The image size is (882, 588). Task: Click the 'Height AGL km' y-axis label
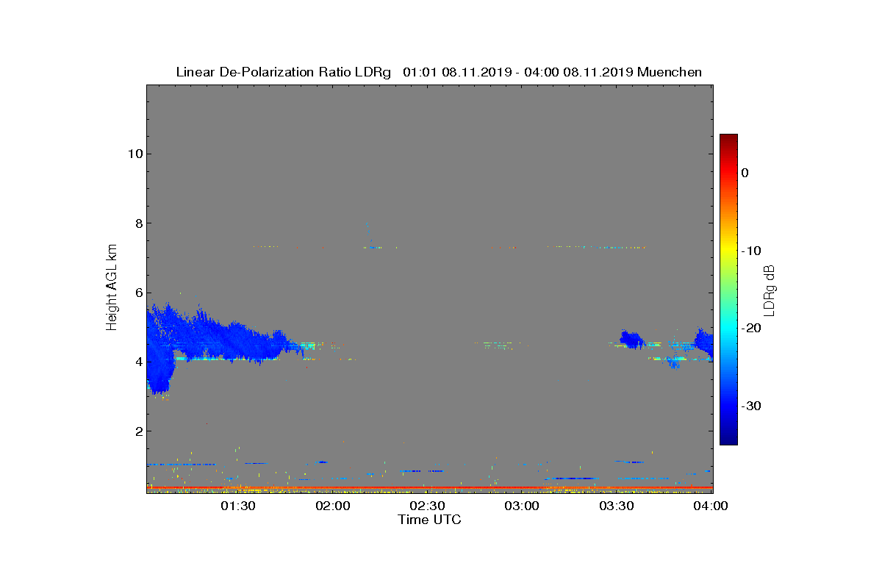point(112,288)
